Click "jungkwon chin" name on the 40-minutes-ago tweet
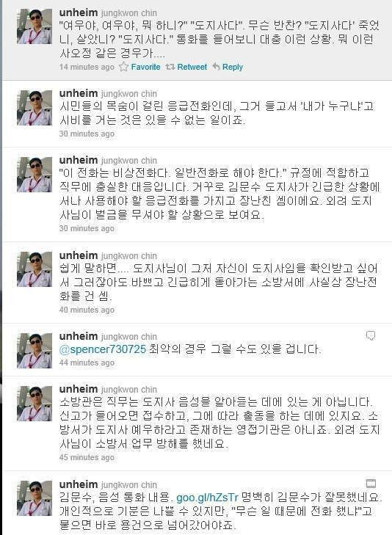 click(x=129, y=255)
